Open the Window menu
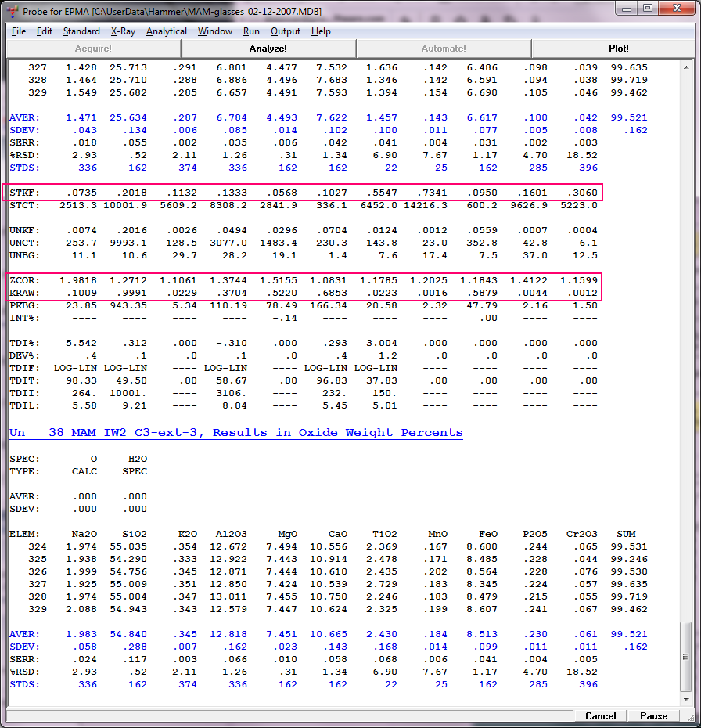 coord(215,31)
